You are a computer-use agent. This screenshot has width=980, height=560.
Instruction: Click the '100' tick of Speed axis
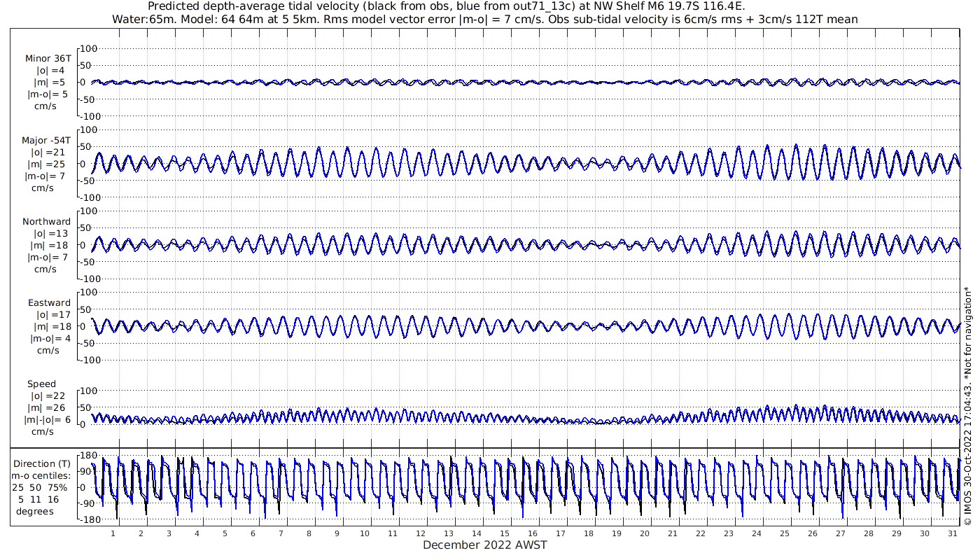pyautogui.click(x=89, y=391)
